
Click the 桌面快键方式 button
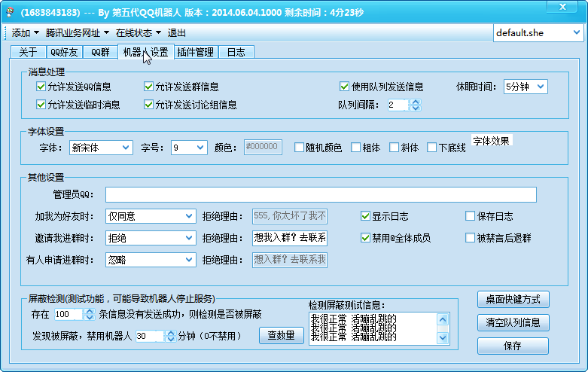coord(513,299)
